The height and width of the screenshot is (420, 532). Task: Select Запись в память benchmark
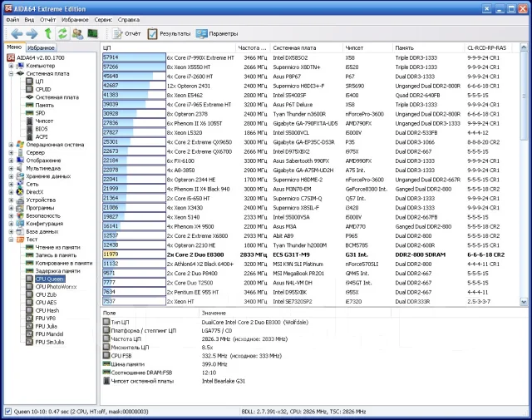(x=56, y=255)
